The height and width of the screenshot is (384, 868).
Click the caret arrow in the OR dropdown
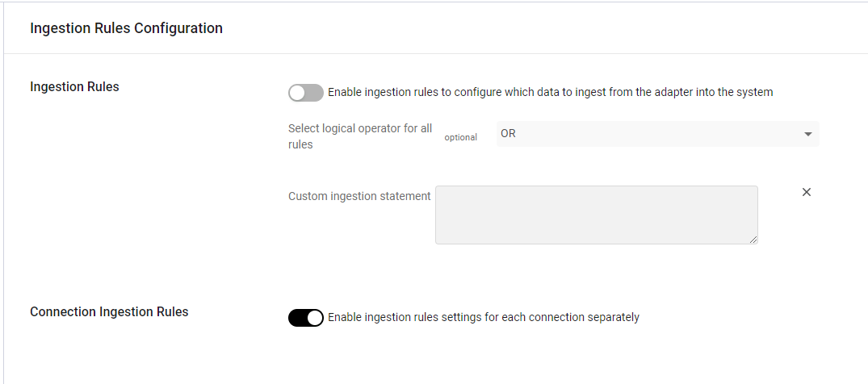tap(807, 134)
